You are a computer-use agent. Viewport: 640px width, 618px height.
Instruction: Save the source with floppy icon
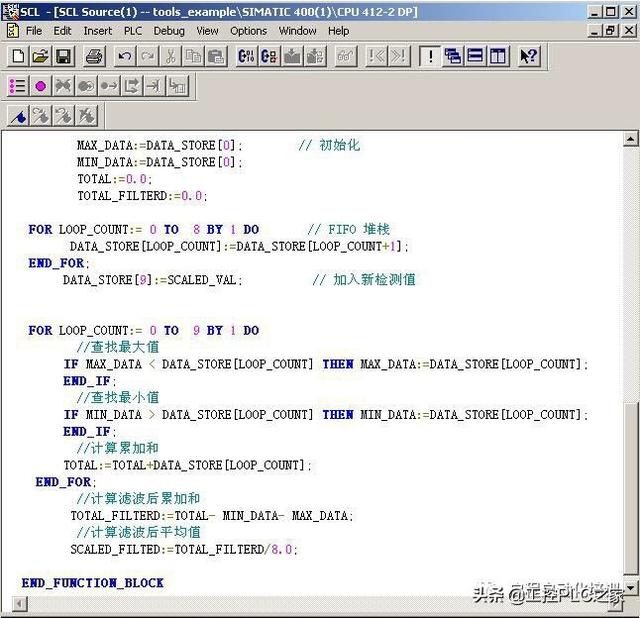63,56
